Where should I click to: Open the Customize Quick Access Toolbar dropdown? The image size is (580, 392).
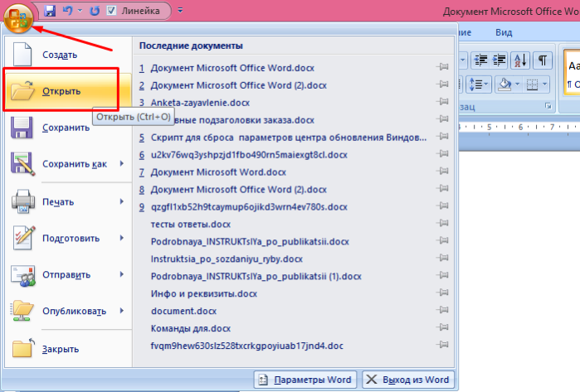tap(180, 10)
